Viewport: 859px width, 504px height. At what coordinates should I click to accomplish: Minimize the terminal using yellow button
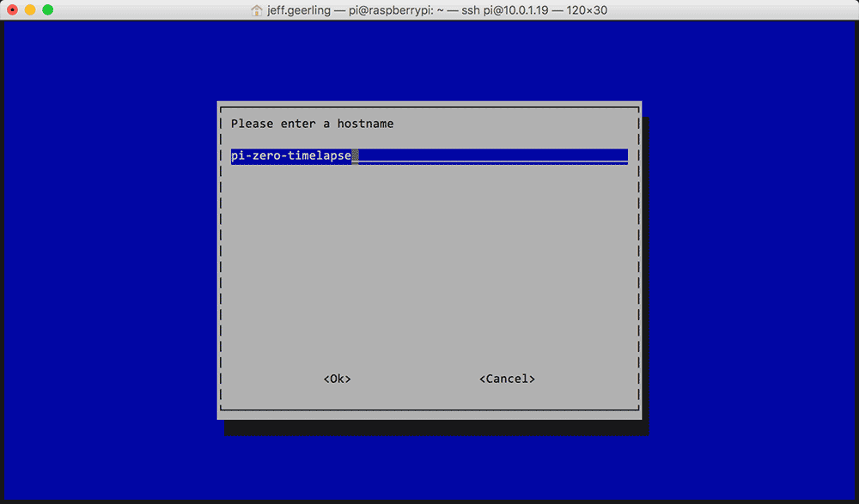coord(30,9)
